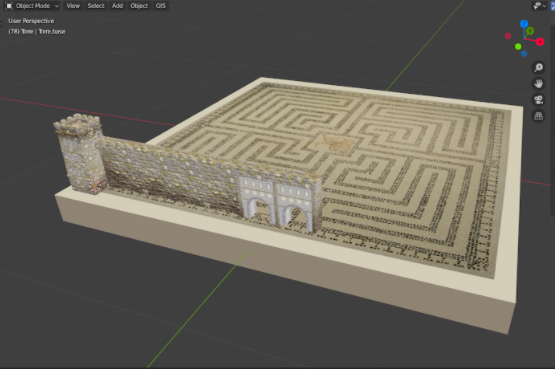
Task: Open the Object menu
Action: [139, 6]
